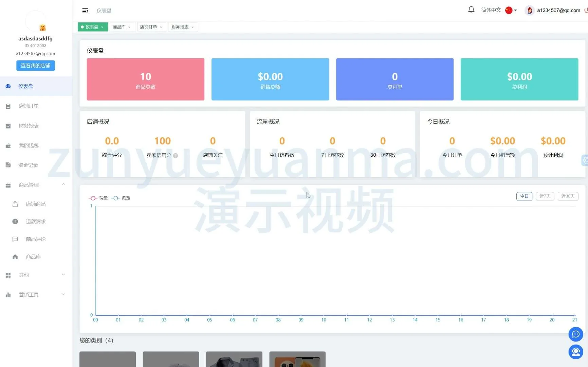Select the 近30天 chart range button

coord(568,196)
